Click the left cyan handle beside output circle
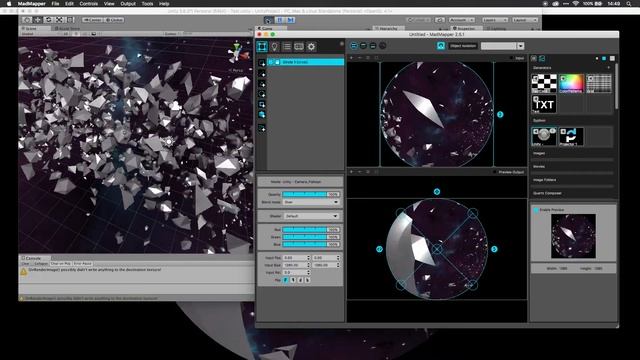Viewport: 640px width, 360px height. [379, 249]
